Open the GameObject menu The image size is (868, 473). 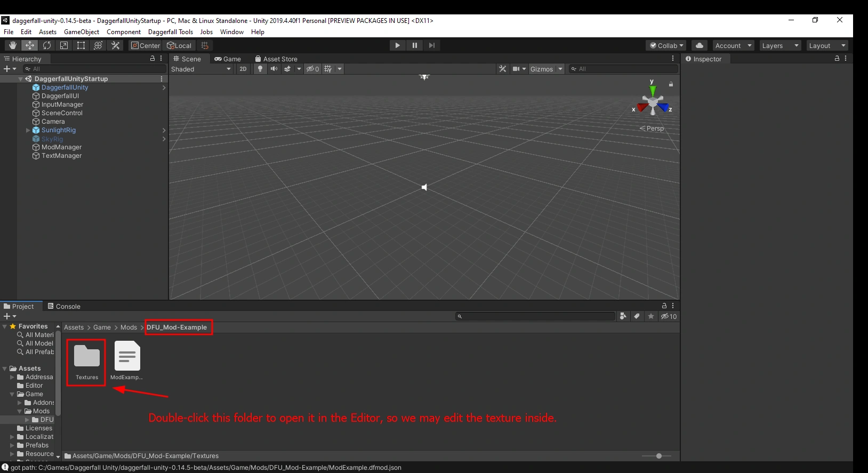pyautogui.click(x=82, y=32)
